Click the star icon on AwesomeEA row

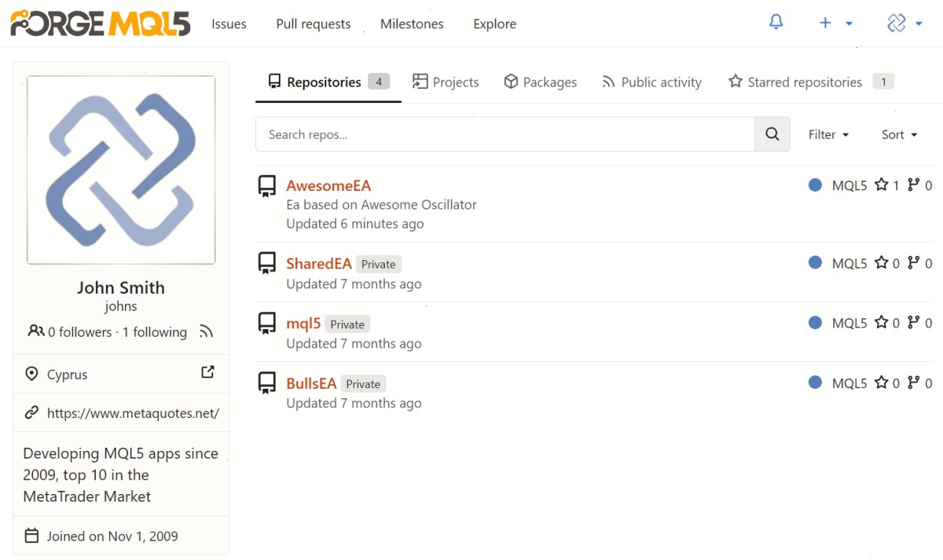click(882, 185)
